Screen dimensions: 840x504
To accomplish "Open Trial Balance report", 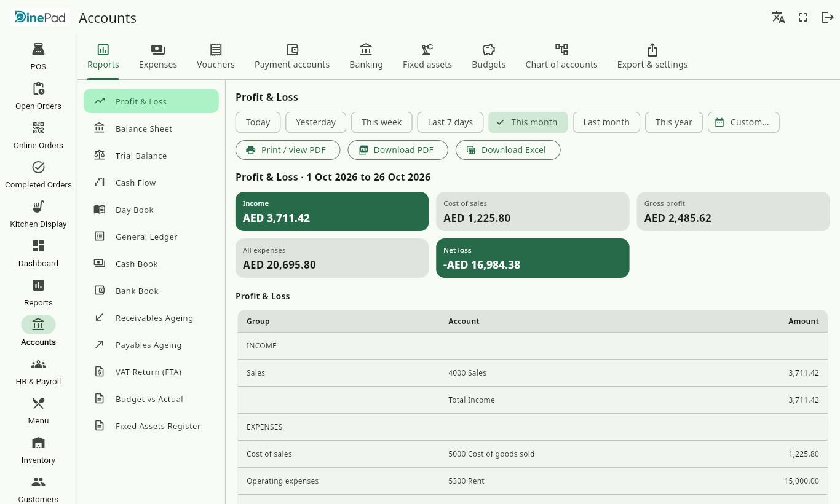I will tap(151, 156).
